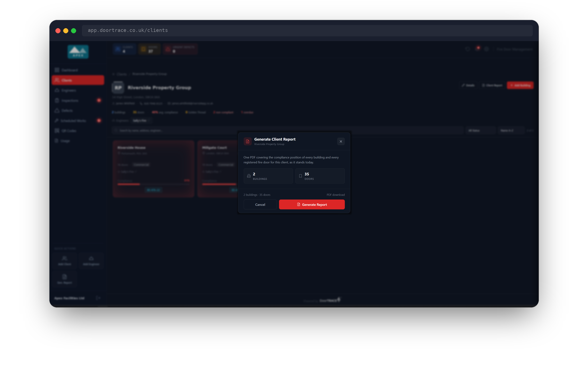Close the Generate Client Report dialog

click(x=341, y=141)
